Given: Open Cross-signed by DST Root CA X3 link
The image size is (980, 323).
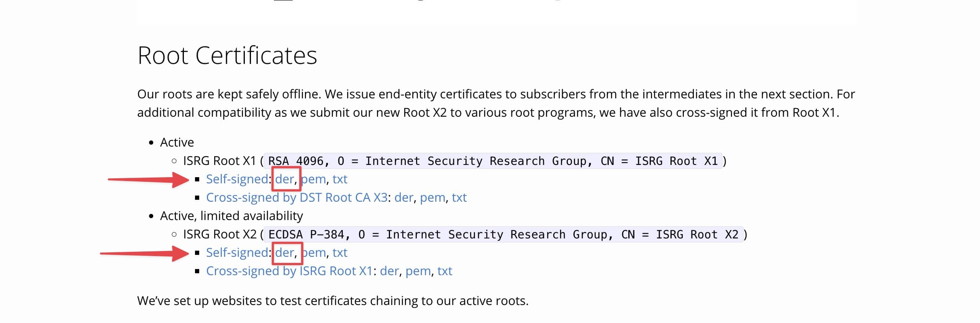Looking at the screenshot, I should [x=297, y=197].
